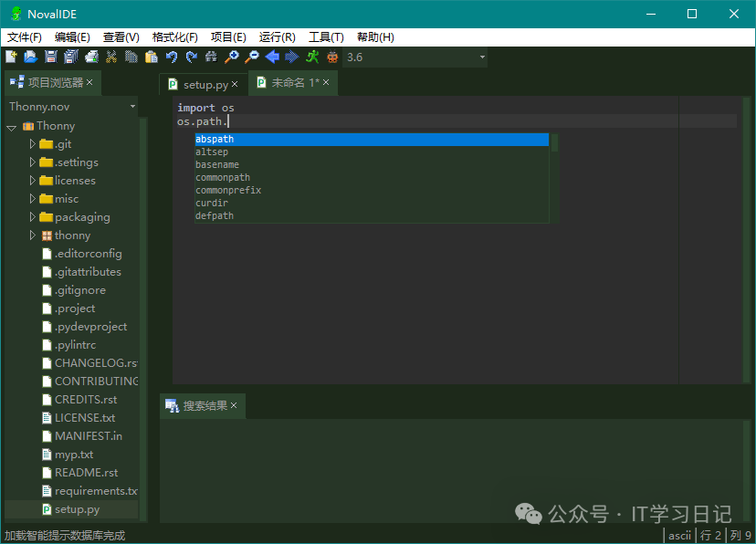
Task: Click the green Run program icon
Action: [x=312, y=58]
